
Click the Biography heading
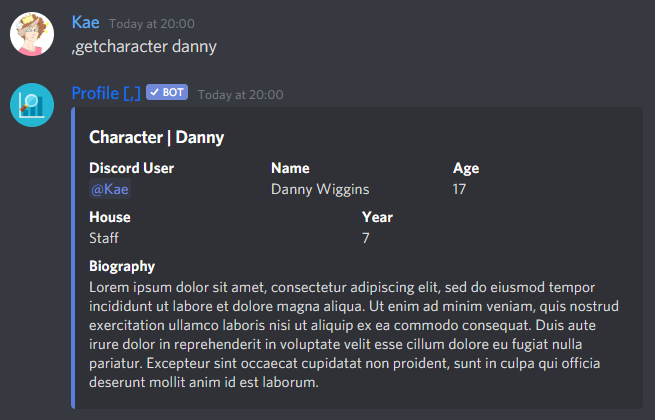point(122,267)
